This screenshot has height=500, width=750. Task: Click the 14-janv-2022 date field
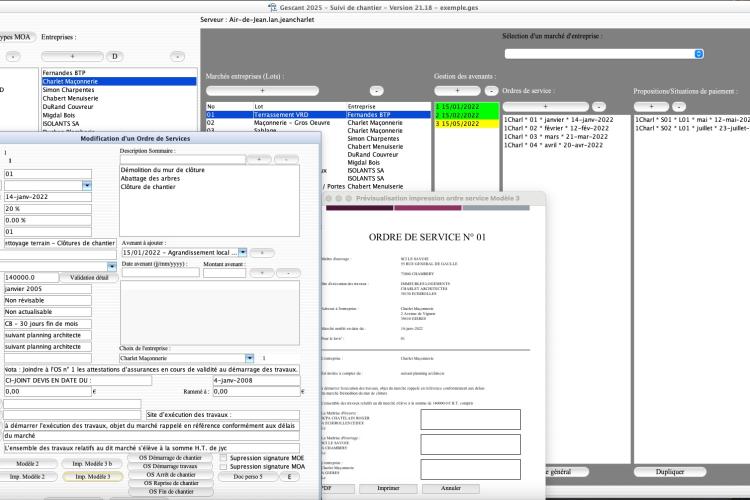48,197
